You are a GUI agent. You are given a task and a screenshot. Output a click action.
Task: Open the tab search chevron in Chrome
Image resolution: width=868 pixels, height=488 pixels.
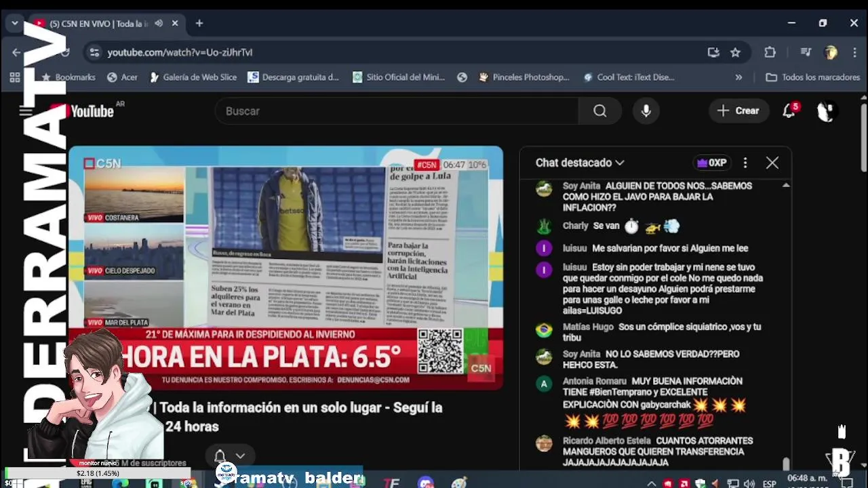tap(14, 23)
